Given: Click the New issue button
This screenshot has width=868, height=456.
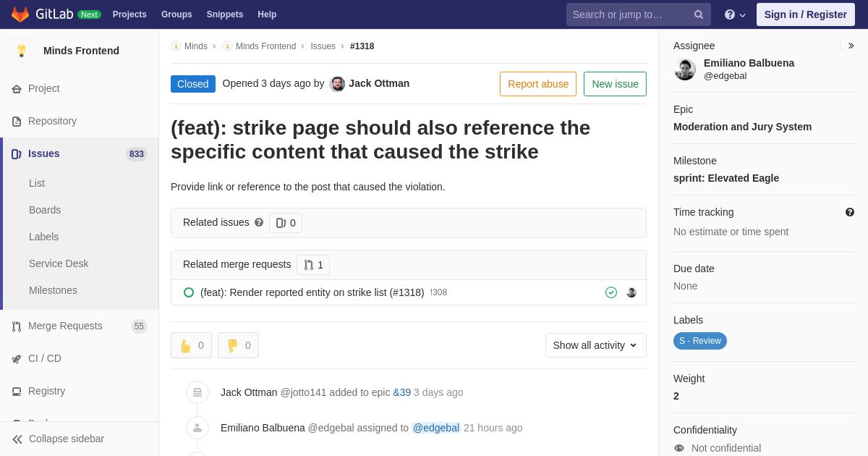Looking at the screenshot, I should click(615, 84).
